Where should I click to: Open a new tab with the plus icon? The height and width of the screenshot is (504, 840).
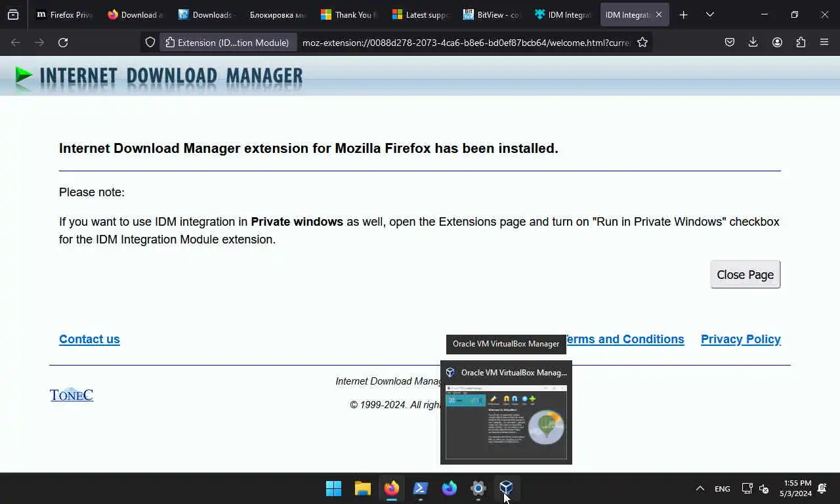pos(683,14)
